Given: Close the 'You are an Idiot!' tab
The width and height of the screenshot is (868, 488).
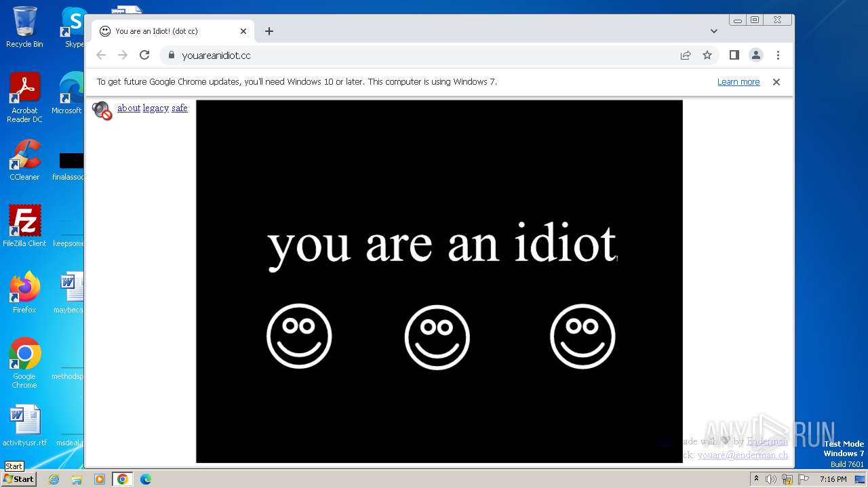Looking at the screenshot, I should click(x=243, y=31).
